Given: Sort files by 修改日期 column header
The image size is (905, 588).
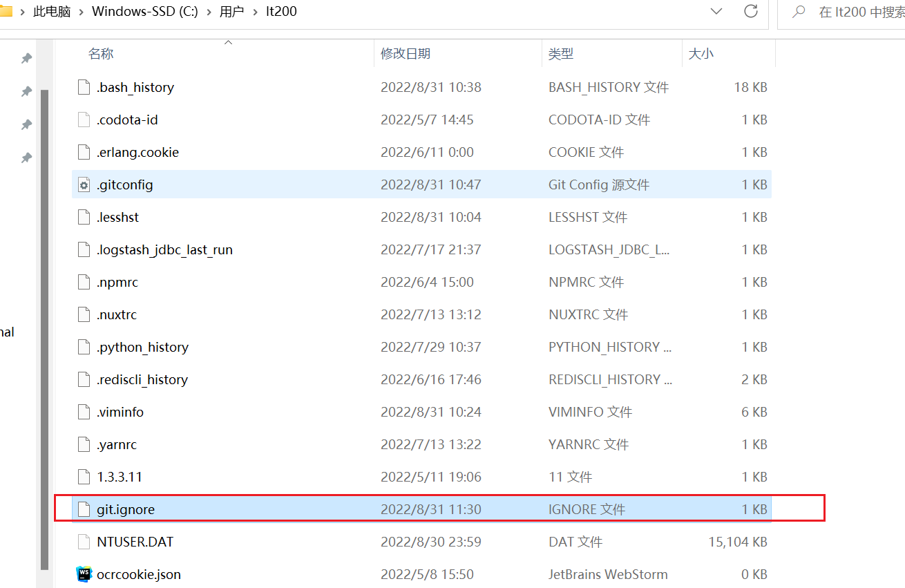Looking at the screenshot, I should 406,54.
